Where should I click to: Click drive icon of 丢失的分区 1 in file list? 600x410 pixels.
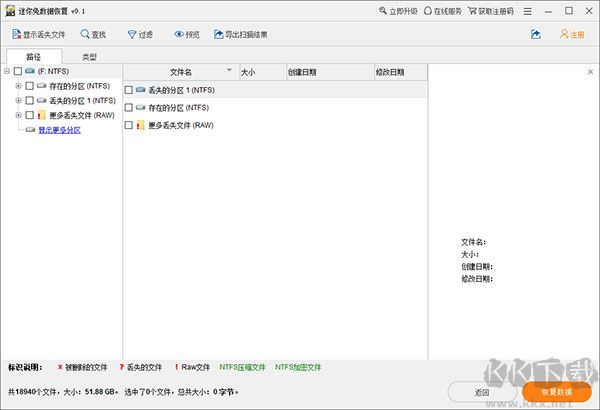[140, 90]
